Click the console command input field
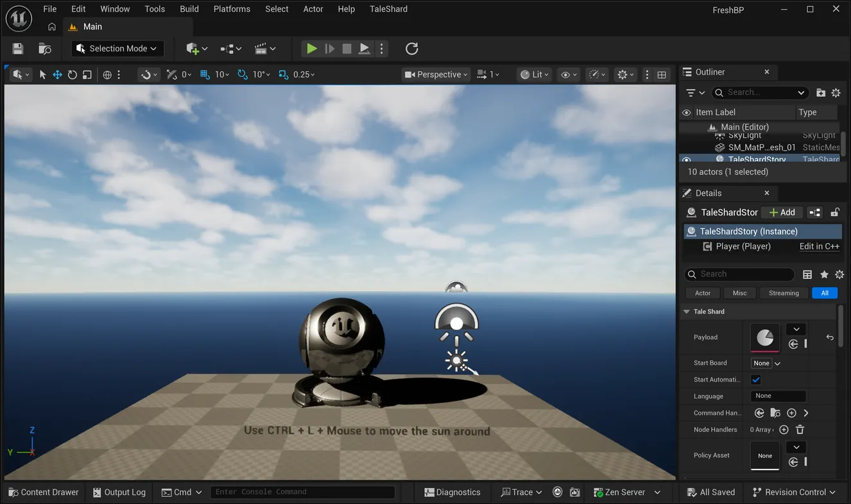Screen dimensions: 851x504 (x=302, y=492)
